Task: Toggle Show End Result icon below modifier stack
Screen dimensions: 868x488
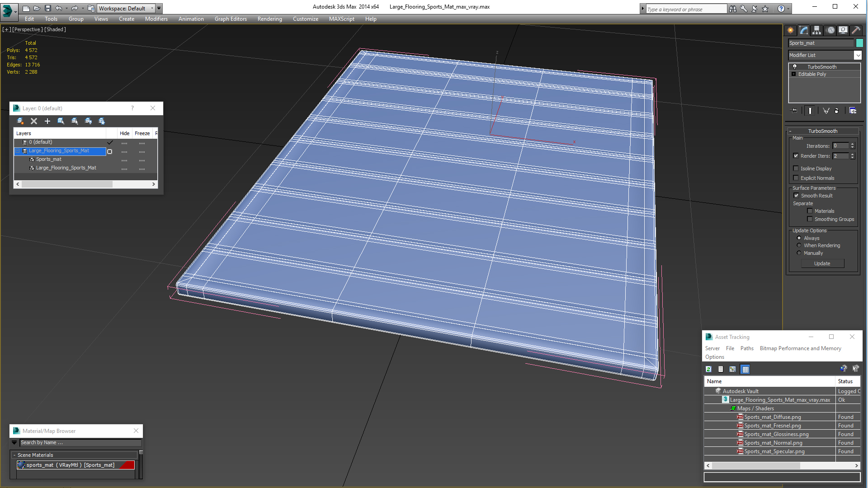Action: 810,111
